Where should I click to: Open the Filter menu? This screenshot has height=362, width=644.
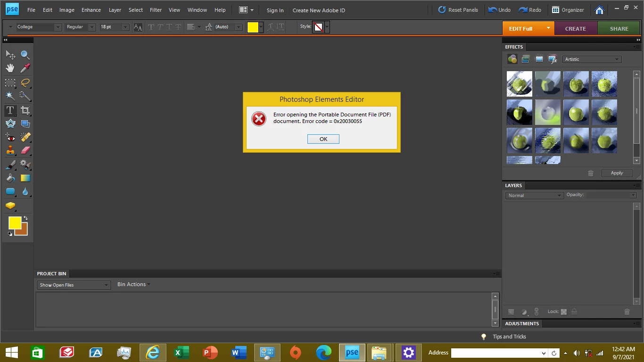156,10
